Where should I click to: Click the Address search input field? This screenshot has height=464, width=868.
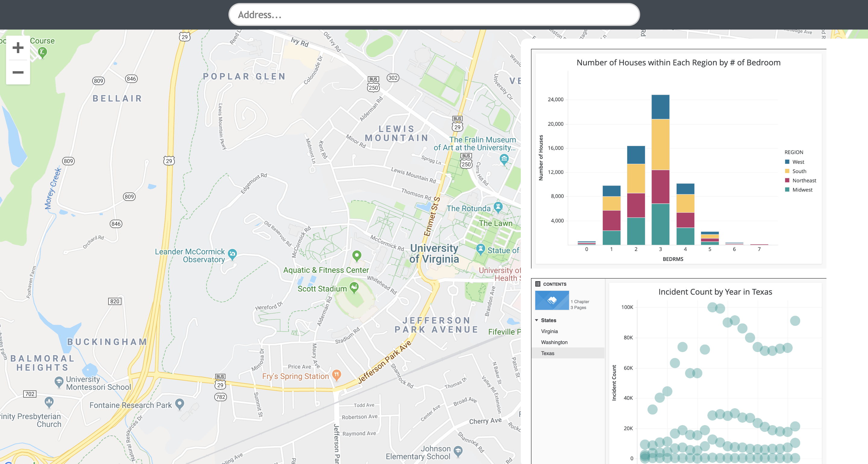(434, 15)
